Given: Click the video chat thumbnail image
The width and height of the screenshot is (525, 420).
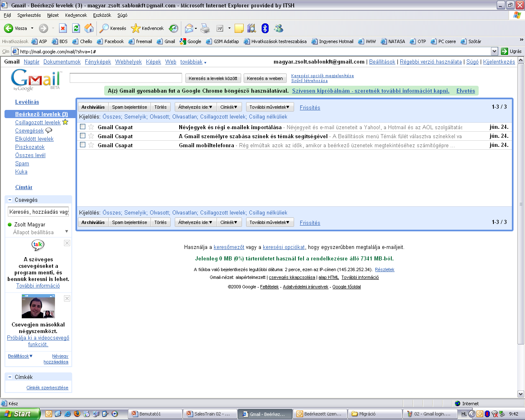Looking at the screenshot, I should click(38, 306).
